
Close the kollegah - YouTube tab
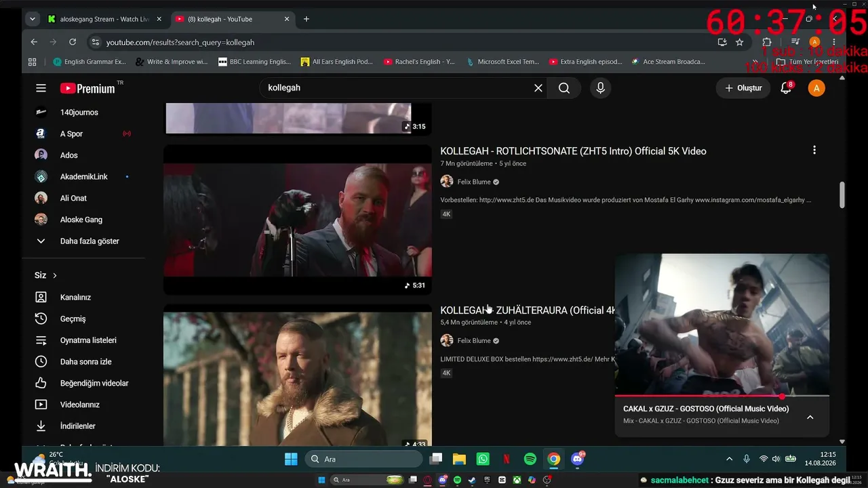tap(287, 19)
